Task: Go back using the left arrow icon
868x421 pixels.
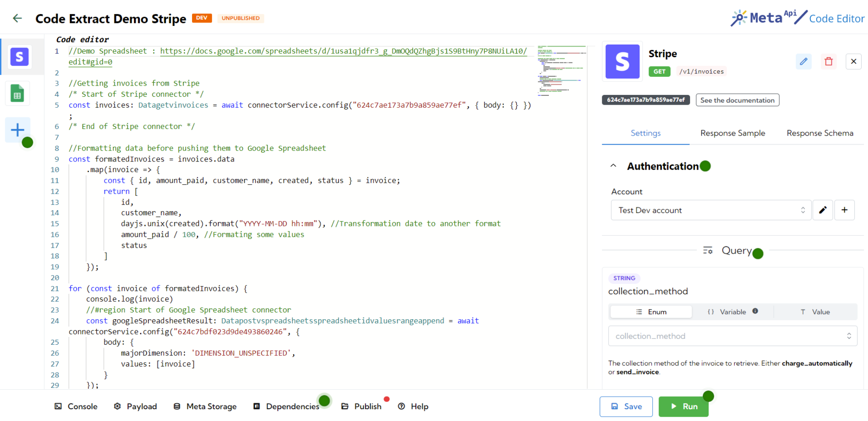Action: (17, 18)
